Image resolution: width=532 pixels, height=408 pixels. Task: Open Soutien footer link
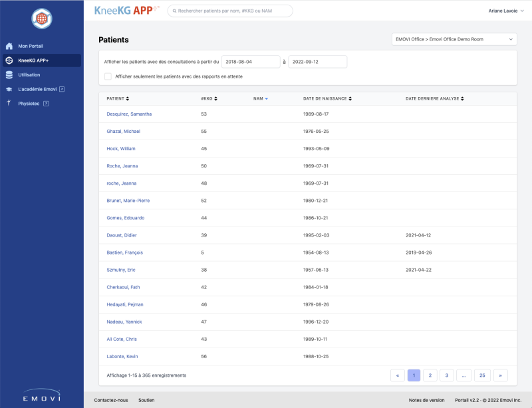146,400
